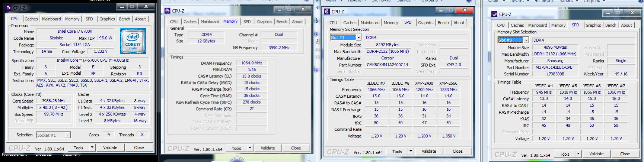Click the 1333 MHz XMP-2666 frequency cell
Viewport: 644px width, 162px height.
[449, 90]
